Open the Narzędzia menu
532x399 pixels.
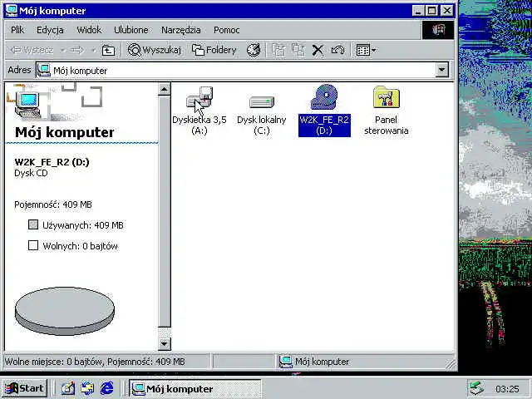(x=181, y=30)
